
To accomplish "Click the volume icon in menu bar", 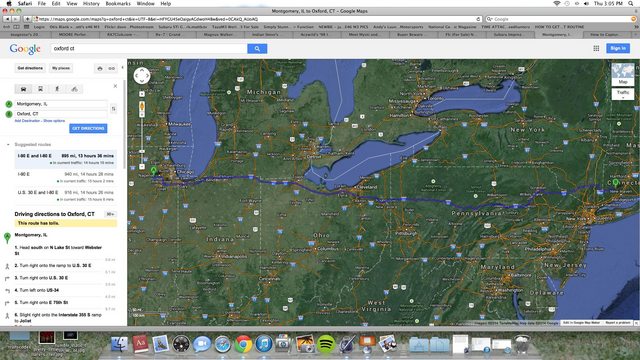I will (586, 3).
